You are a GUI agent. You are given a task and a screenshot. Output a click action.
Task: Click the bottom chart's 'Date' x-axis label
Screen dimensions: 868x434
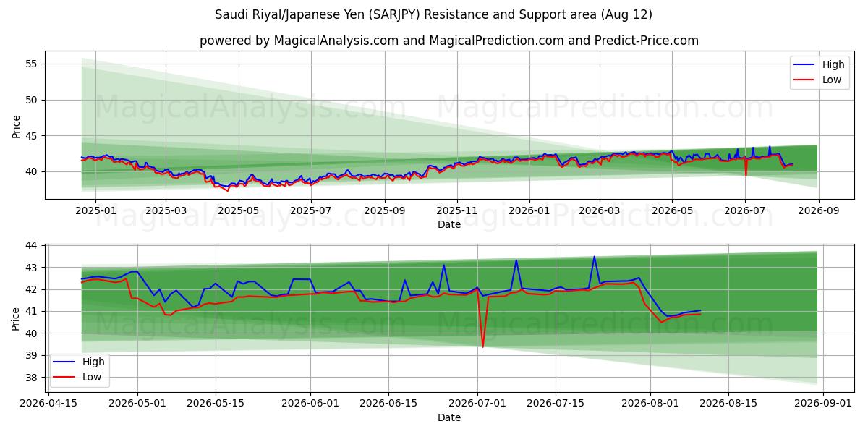click(x=449, y=417)
